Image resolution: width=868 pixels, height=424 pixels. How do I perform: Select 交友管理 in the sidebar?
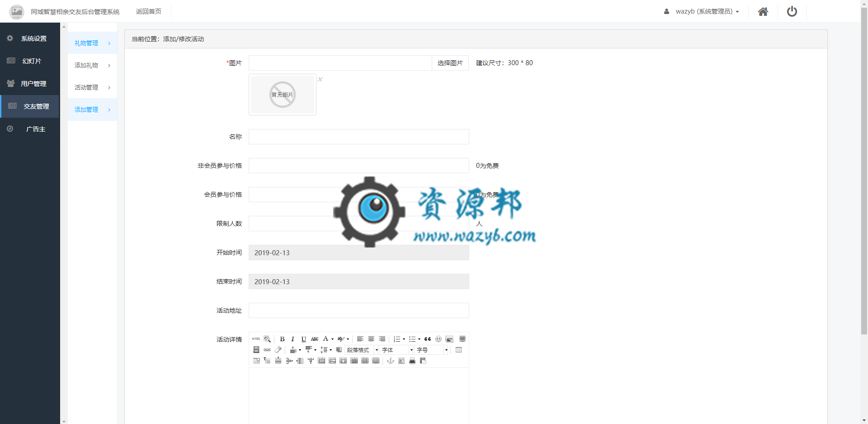(30, 106)
